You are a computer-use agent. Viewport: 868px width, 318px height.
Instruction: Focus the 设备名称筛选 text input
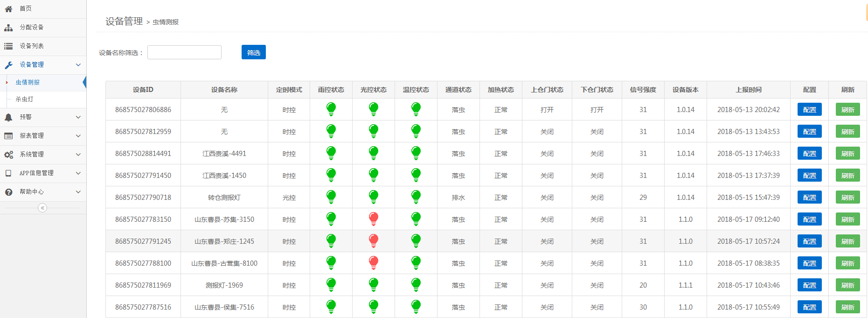184,52
